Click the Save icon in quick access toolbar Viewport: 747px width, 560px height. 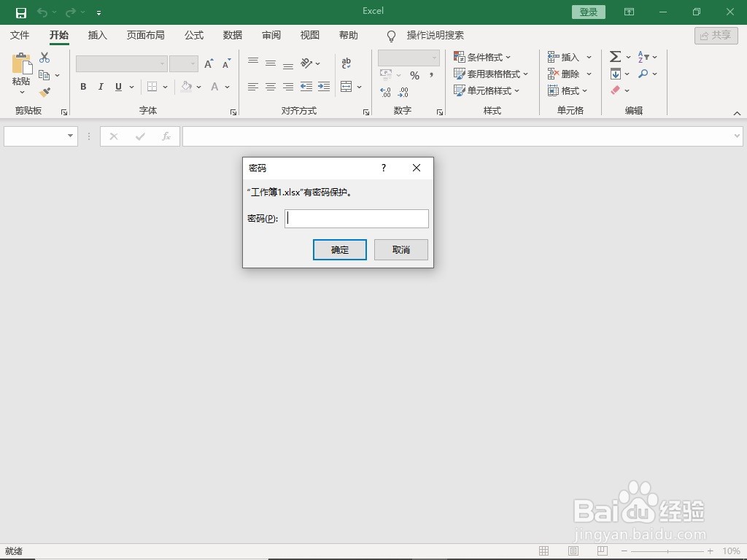(x=21, y=12)
